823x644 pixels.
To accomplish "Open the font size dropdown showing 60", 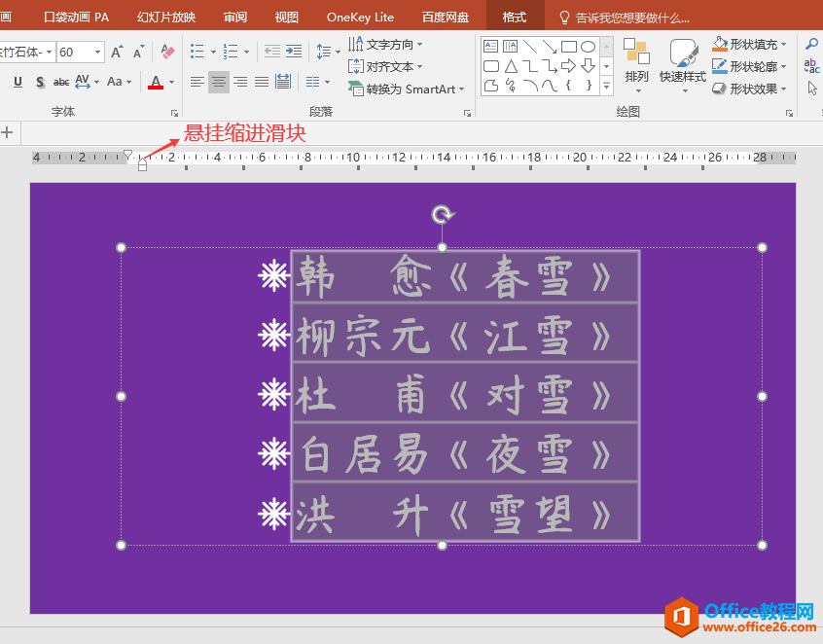I will 98,52.
